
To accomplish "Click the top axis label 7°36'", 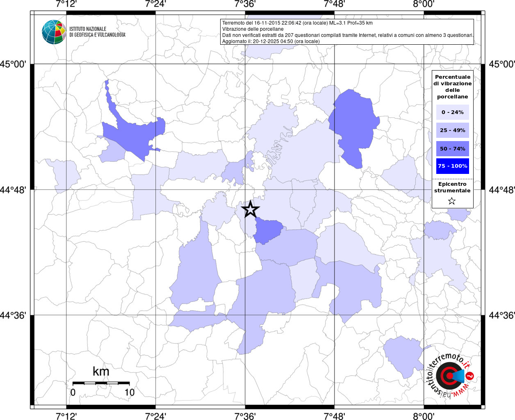I will [245, 4].
